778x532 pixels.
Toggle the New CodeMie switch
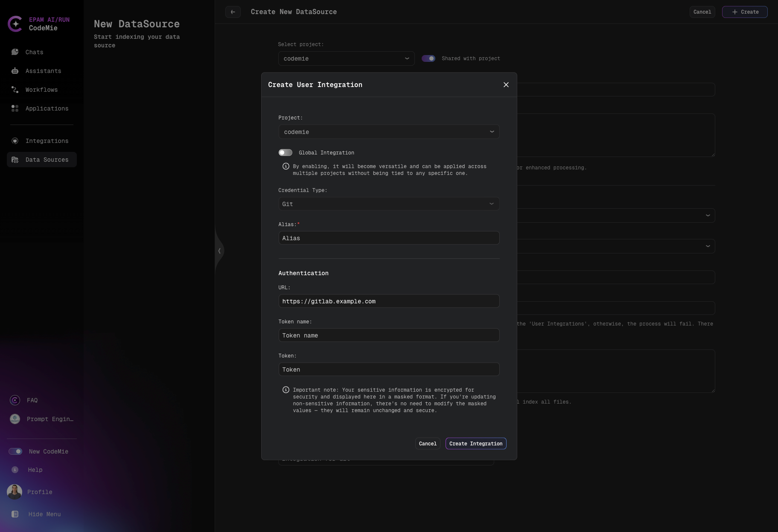(x=15, y=451)
